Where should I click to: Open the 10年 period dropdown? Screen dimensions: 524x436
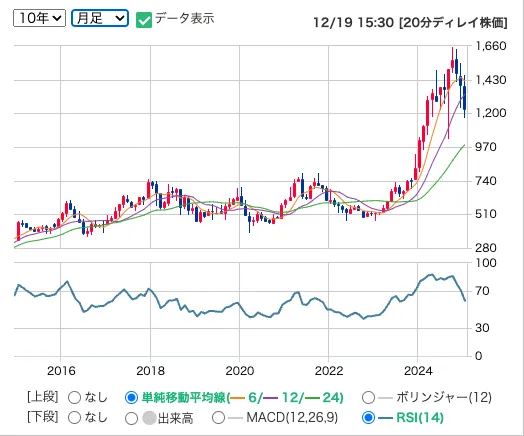(x=39, y=18)
